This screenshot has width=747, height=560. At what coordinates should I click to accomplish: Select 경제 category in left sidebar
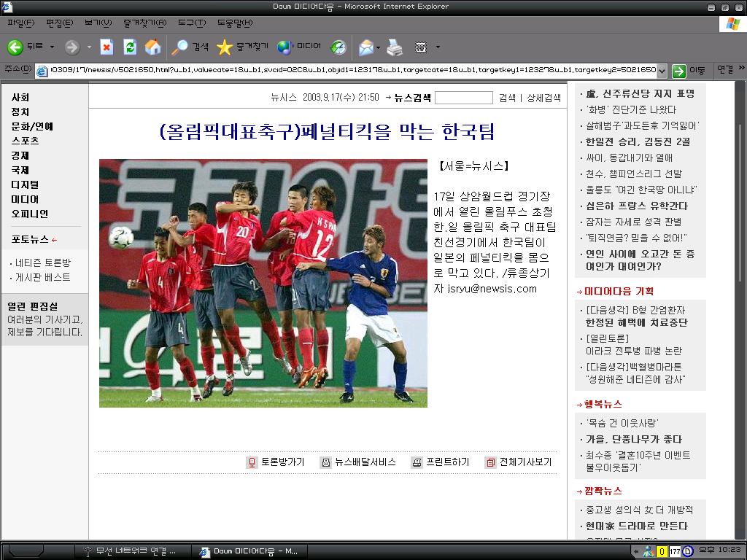point(20,156)
